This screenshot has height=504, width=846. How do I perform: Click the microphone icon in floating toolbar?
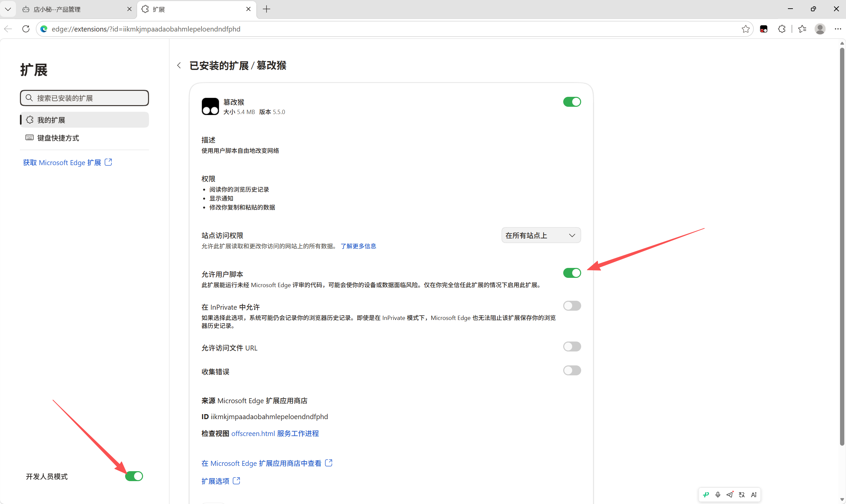[x=718, y=494]
